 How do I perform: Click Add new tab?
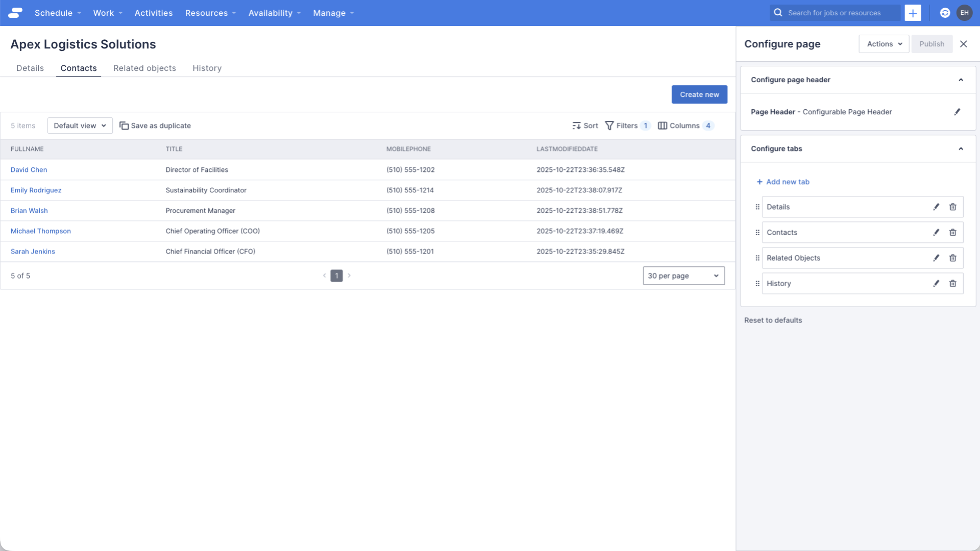pyautogui.click(x=783, y=182)
